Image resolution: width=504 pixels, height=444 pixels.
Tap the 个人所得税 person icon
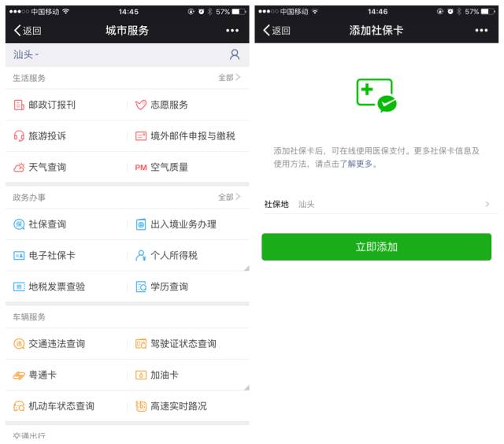pyautogui.click(x=140, y=255)
